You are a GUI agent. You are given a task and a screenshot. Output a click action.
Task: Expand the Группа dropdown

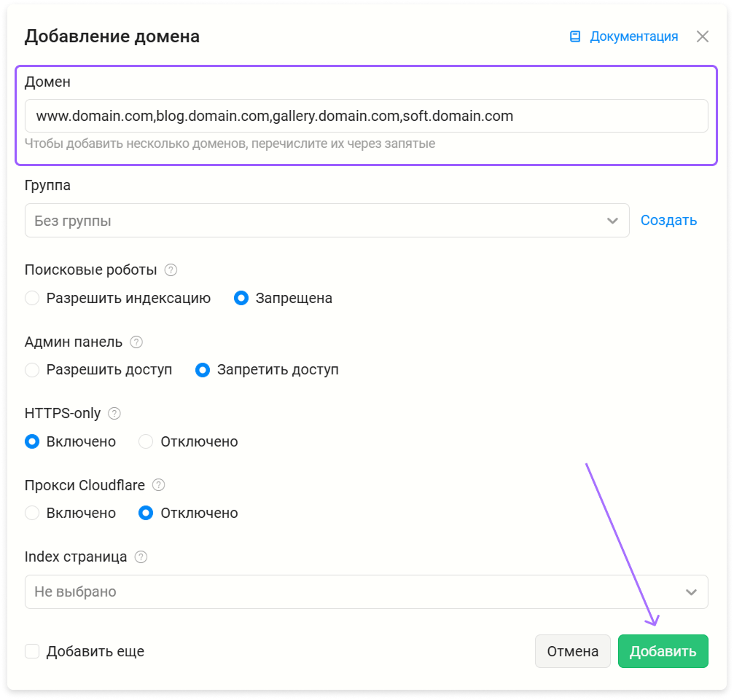pyautogui.click(x=327, y=221)
